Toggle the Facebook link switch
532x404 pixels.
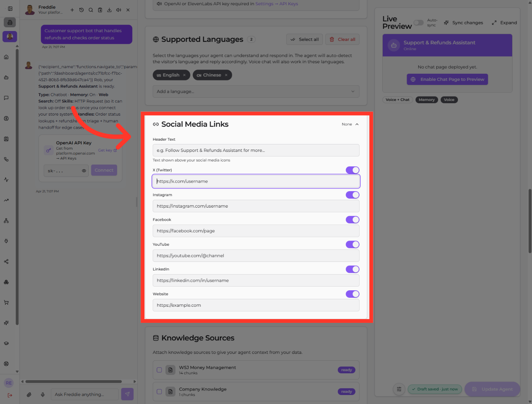point(352,220)
